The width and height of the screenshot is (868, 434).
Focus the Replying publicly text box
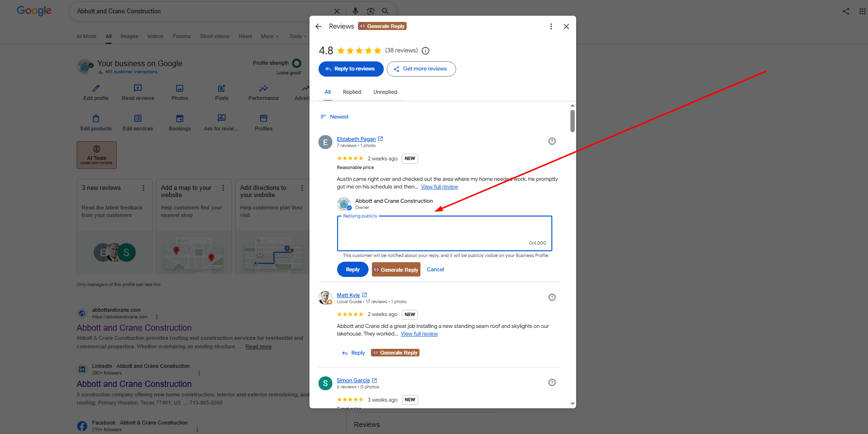pos(444,234)
